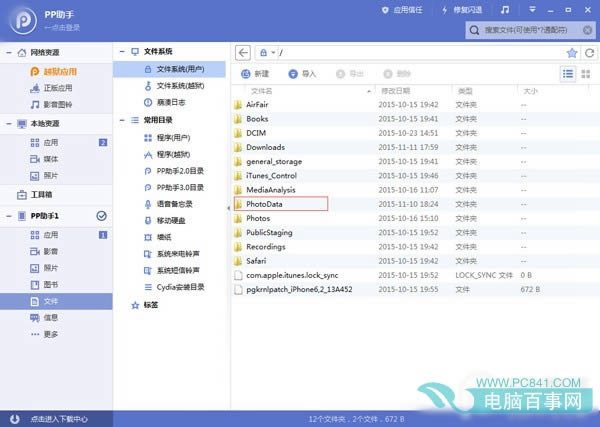The image size is (600, 427).
Task: Bookmark current path with star icon
Action: click(x=572, y=53)
